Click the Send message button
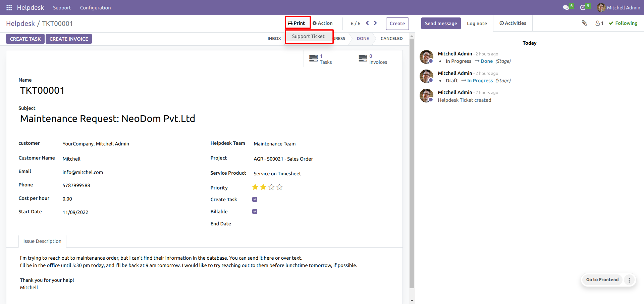 (441, 24)
